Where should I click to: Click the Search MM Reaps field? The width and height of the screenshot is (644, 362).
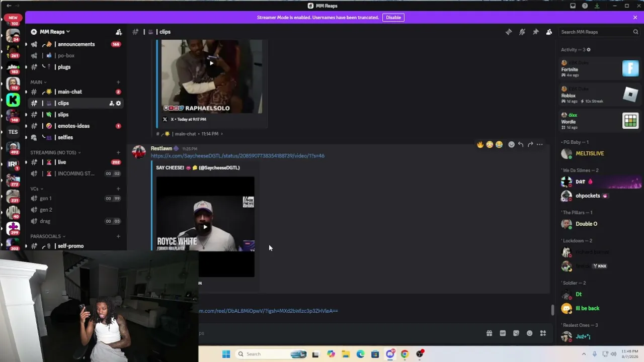(599, 32)
